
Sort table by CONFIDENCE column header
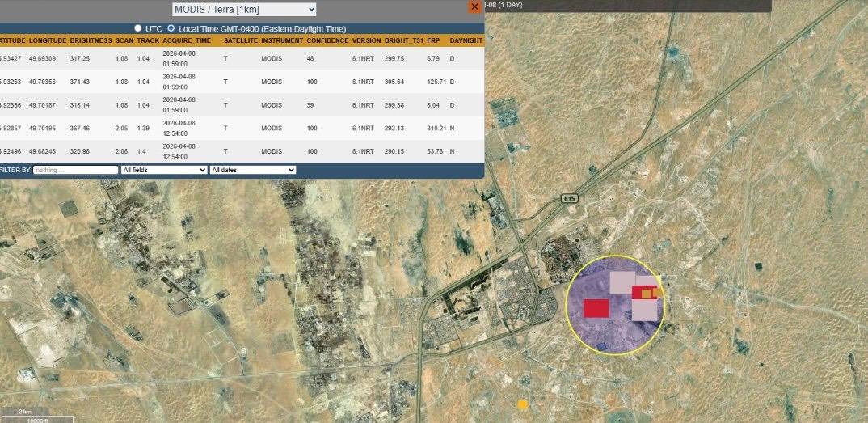click(x=327, y=41)
